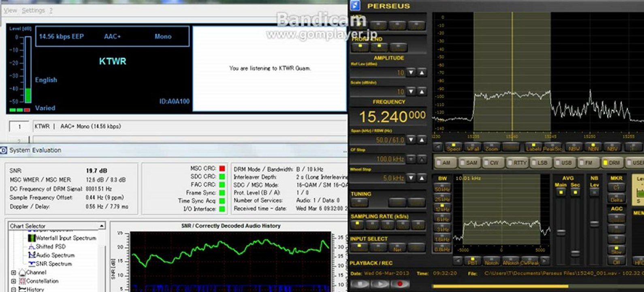This screenshot has width=644, height=292.
Task: Select the 12 kHz bandwidth filter
Action: (442, 208)
